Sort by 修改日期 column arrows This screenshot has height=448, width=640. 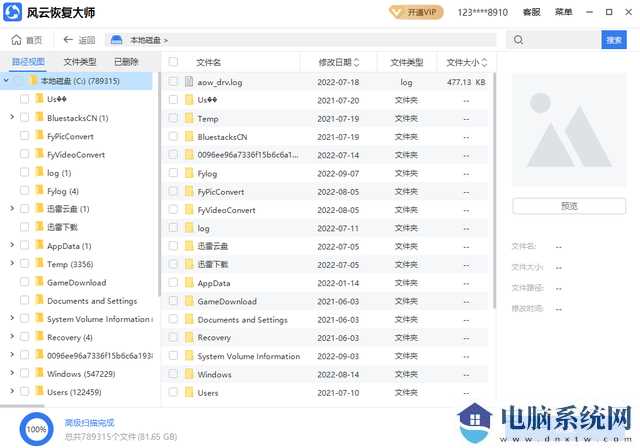356,62
